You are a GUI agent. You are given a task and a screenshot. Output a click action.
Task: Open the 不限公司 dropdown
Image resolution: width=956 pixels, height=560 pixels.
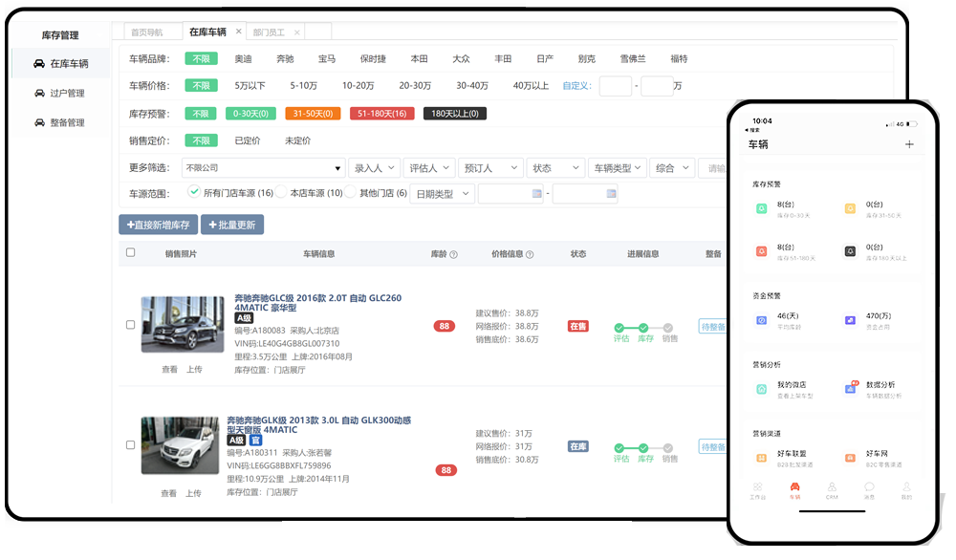tap(264, 167)
